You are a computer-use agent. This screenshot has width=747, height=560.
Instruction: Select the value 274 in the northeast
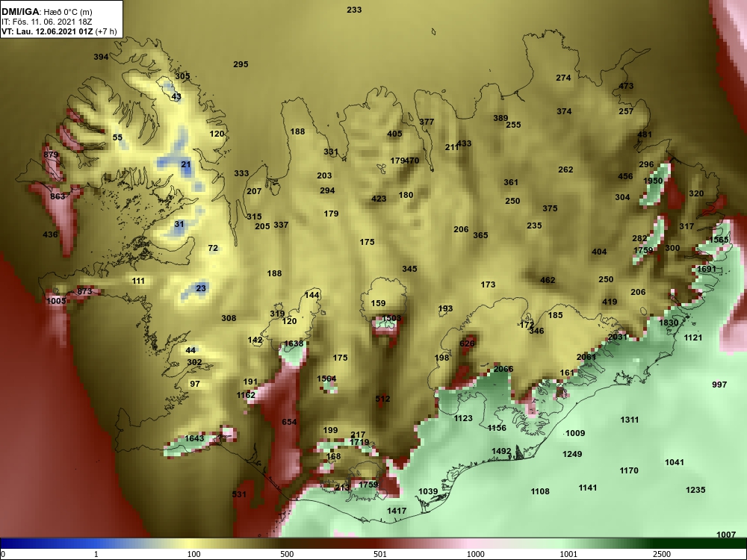coord(563,77)
